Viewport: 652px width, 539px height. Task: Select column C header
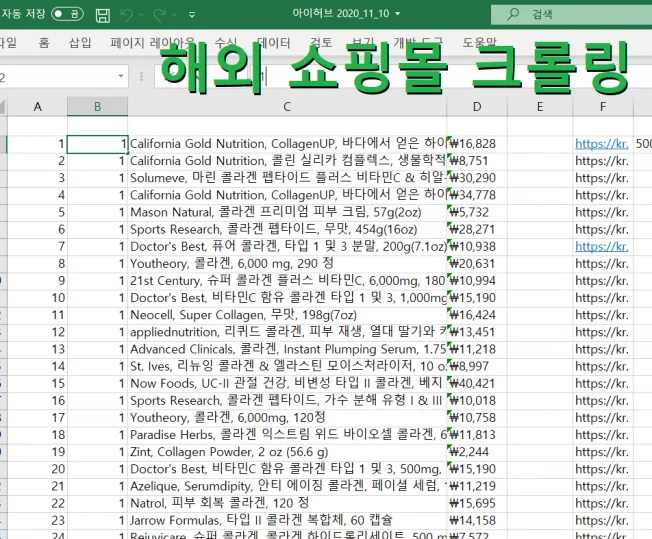[x=287, y=106]
